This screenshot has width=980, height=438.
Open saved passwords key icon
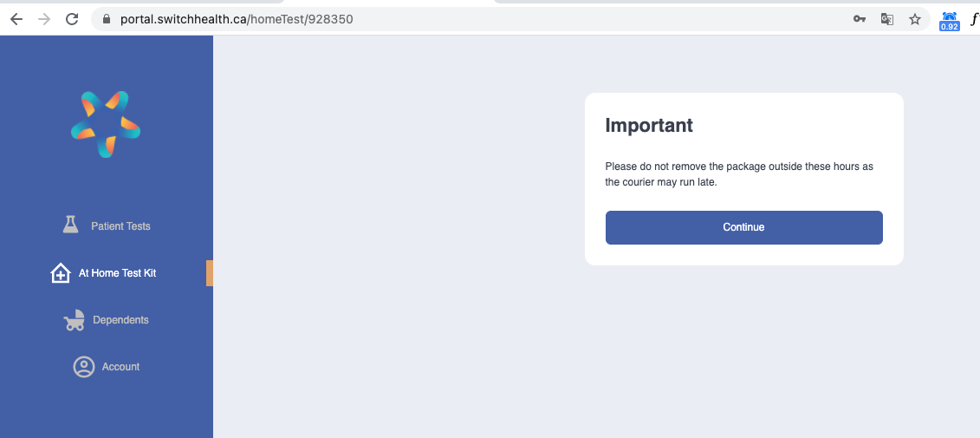coord(860,19)
